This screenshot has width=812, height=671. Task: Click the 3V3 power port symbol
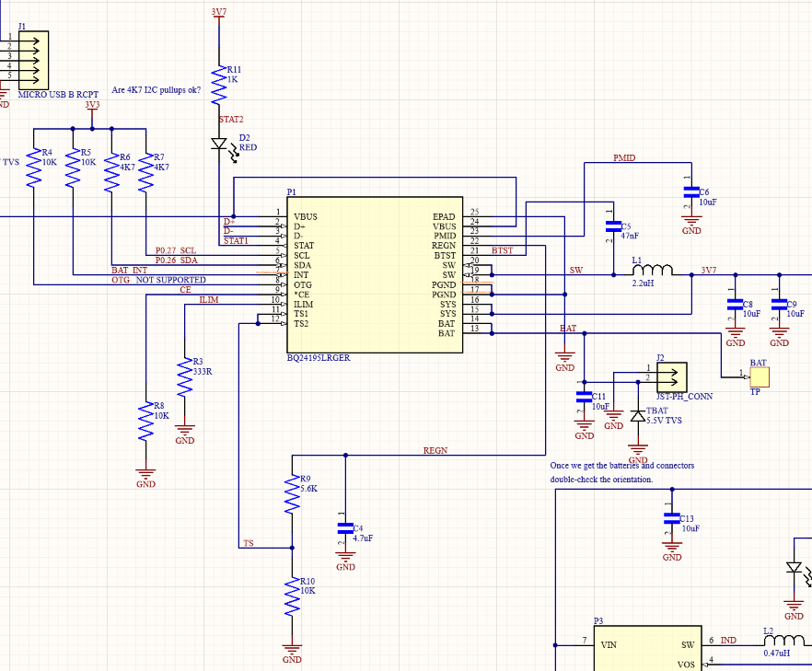click(x=92, y=109)
